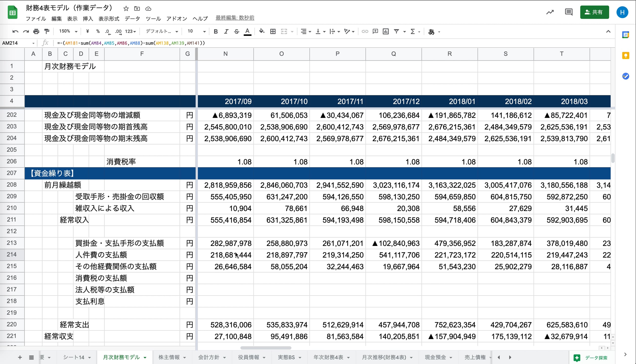This screenshot has width=636, height=364.
Task: Toggle bold formatting
Action: pyautogui.click(x=216, y=32)
